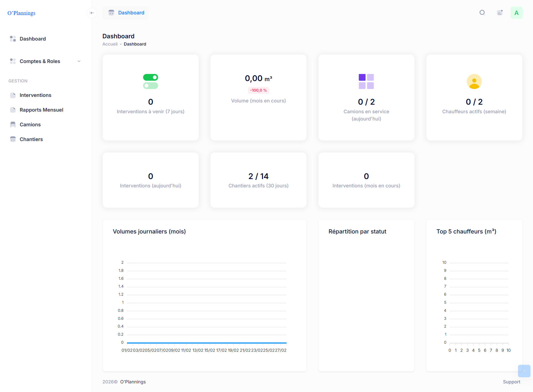Click the Accueil breadcrumb link

110,44
